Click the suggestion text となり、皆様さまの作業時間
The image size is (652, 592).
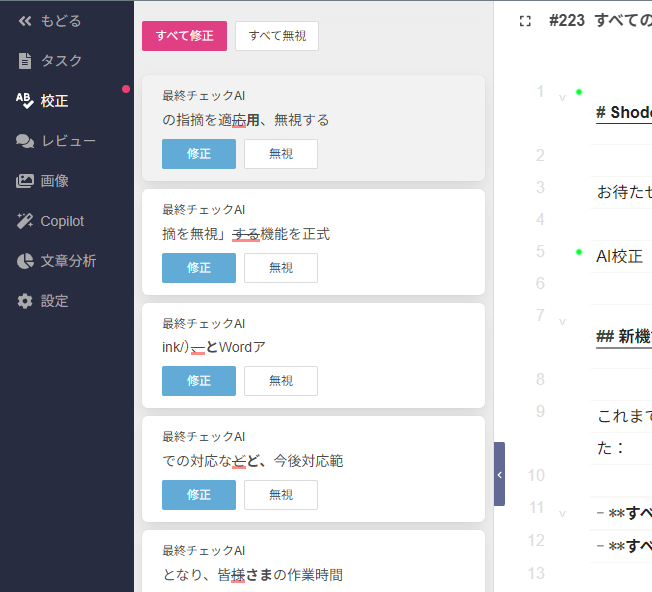tap(252, 575)
